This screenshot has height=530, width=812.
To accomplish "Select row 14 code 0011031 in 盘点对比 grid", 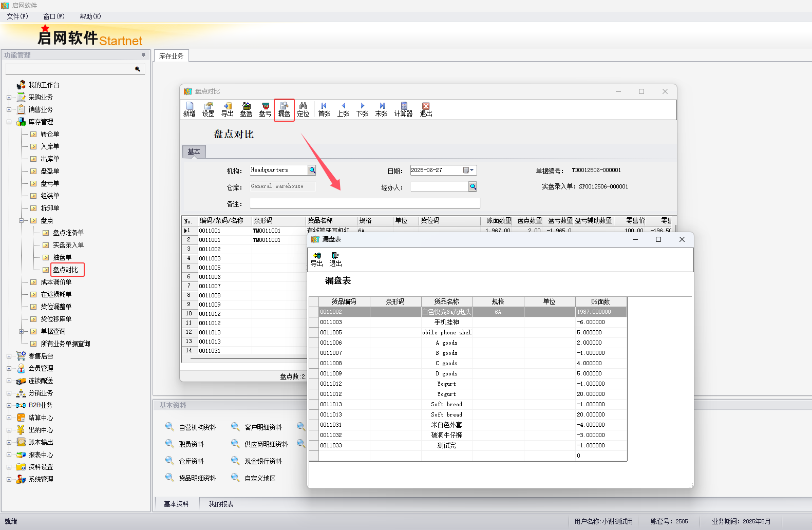I will coord(244,351).
